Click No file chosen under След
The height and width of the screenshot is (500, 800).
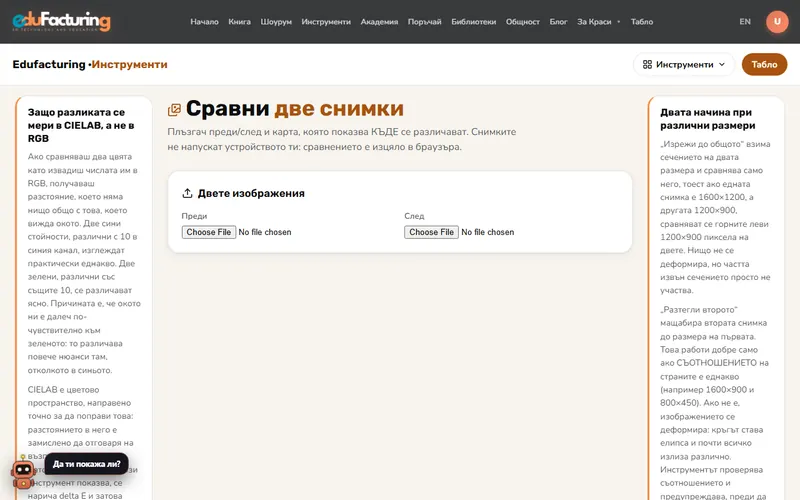(x=488, y=232)
